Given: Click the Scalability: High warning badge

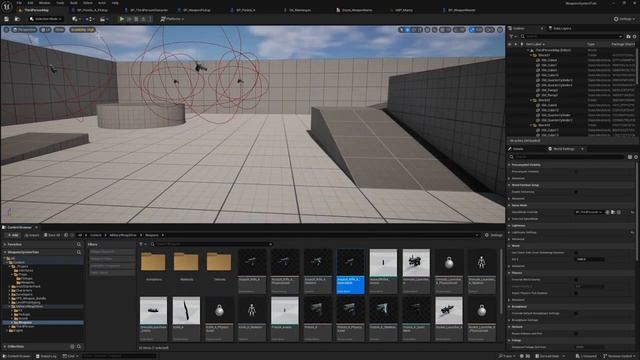Looking at the screenshot, I should (82, 30).
